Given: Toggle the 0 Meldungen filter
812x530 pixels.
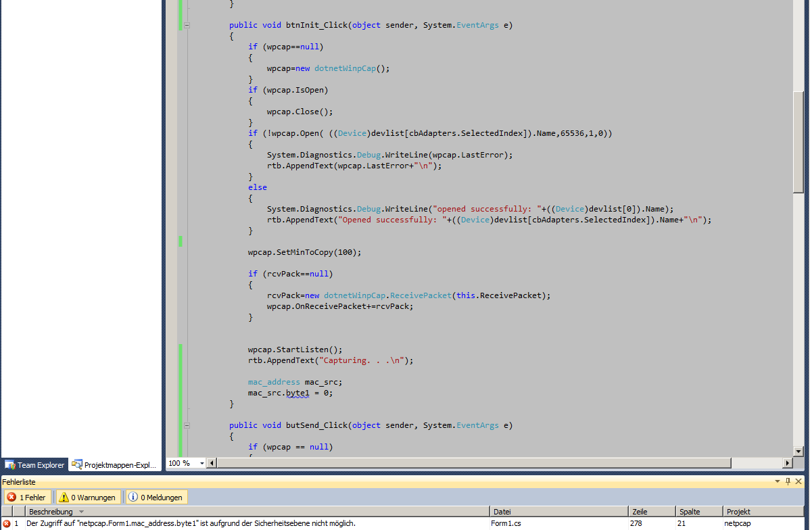Looking at the screenshot, I should pos(156,498).
